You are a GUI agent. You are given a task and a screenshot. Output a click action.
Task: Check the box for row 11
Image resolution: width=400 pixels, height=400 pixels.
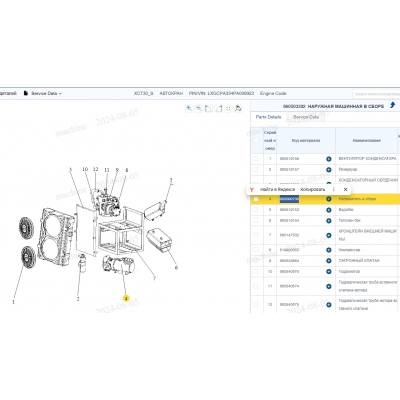pos(256,286)
